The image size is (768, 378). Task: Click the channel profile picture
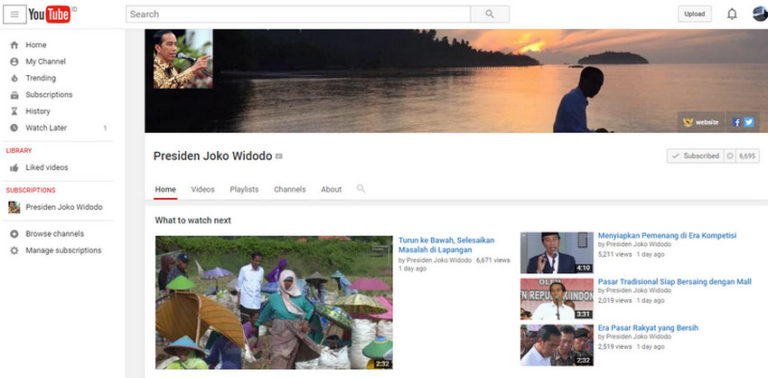coord(183,59)
